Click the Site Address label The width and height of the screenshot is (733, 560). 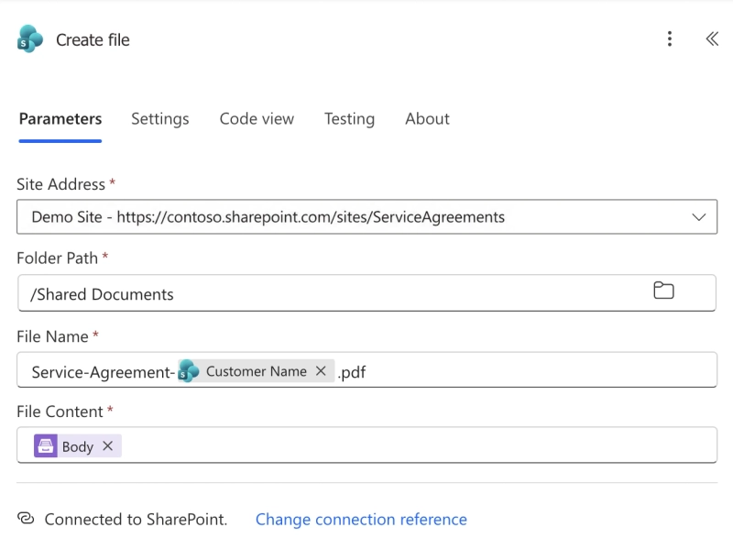pyautogui.click(x=60, y=184)
